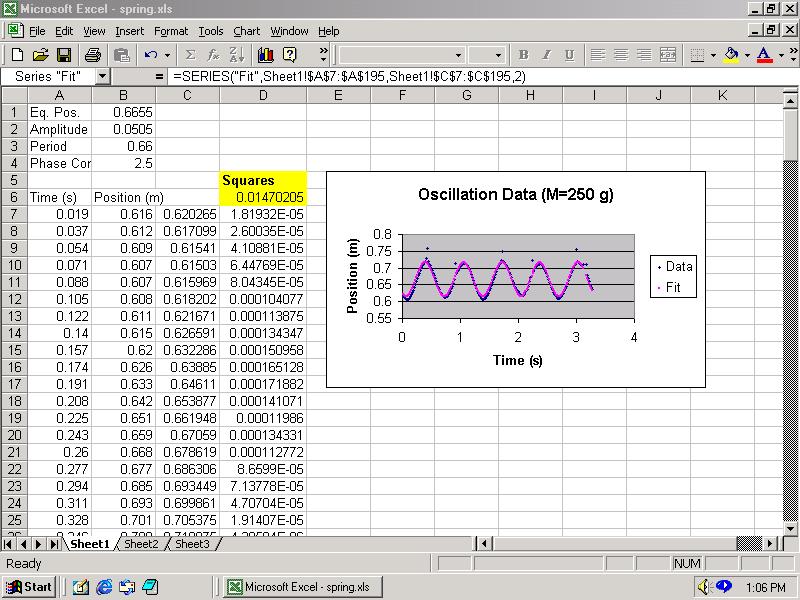This screenshot has width=800, height=600.
Task: Click the AutoSum sigma icon
Action: (x=190, y=55)
